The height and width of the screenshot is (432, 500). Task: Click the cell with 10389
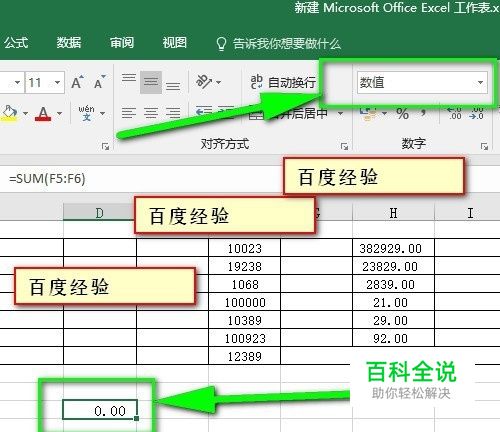(x=245, y=320)
